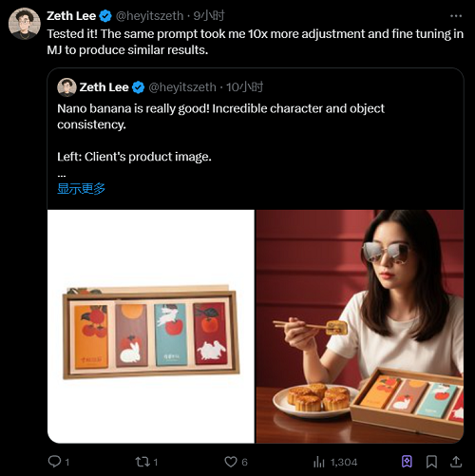475x476 pixels.
Task: Open @heyitszeth handle on main tweet
Action: click(x=149, y=16)
